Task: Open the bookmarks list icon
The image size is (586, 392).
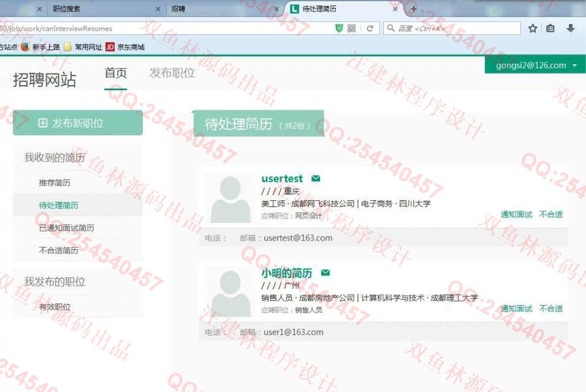Action: pyautogui.click(x=550, y=28)
